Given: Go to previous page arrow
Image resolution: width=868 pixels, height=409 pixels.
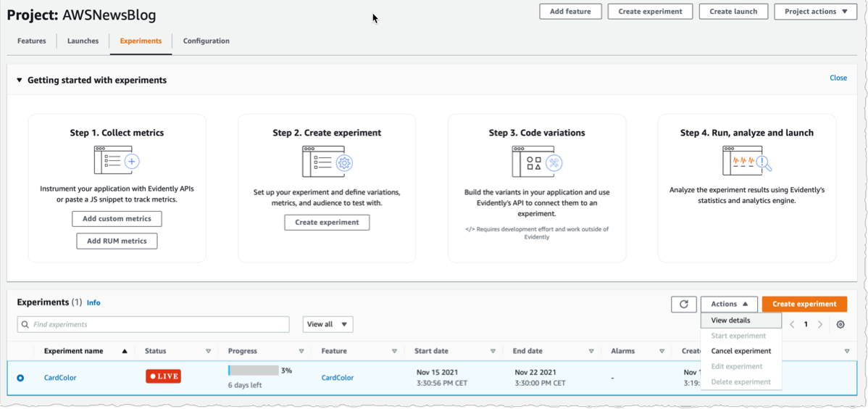Looking at the screenshot, I should tap(792, 324).
